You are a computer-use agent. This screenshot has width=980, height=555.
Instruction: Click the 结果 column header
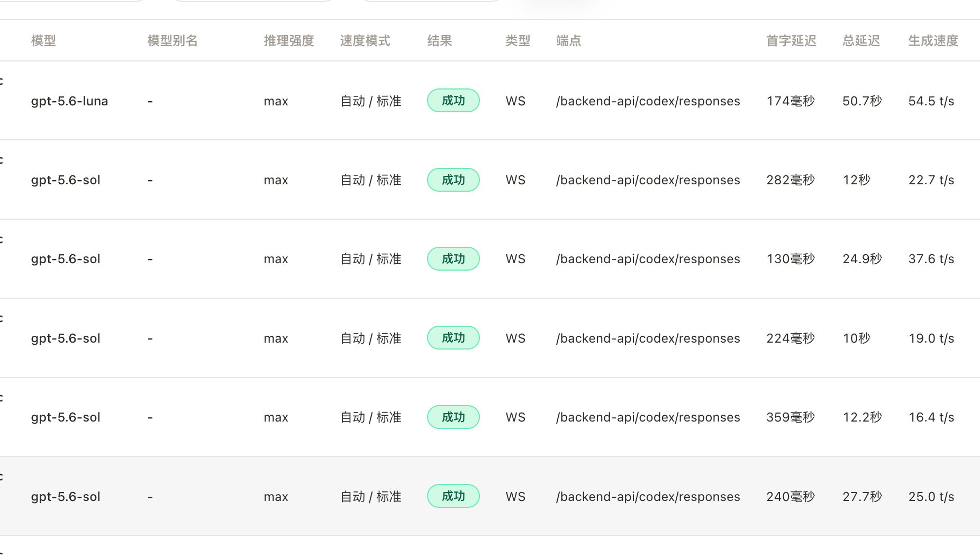point(440,41)
